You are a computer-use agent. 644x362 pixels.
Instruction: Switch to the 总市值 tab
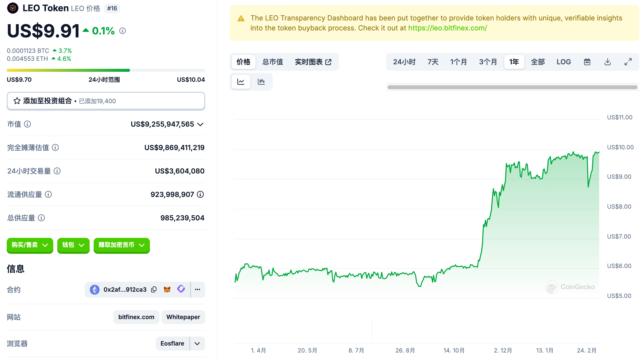click(x=272, y=62)
